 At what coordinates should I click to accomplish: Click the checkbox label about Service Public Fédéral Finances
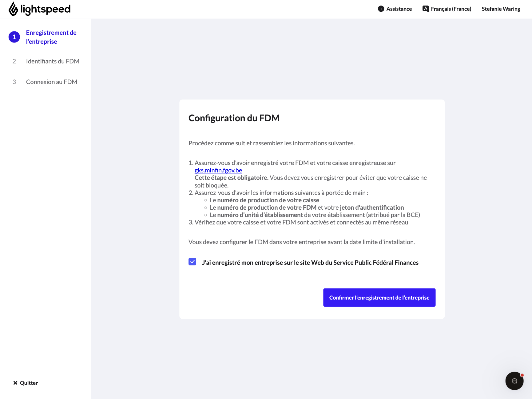click(x=310, y=263)
